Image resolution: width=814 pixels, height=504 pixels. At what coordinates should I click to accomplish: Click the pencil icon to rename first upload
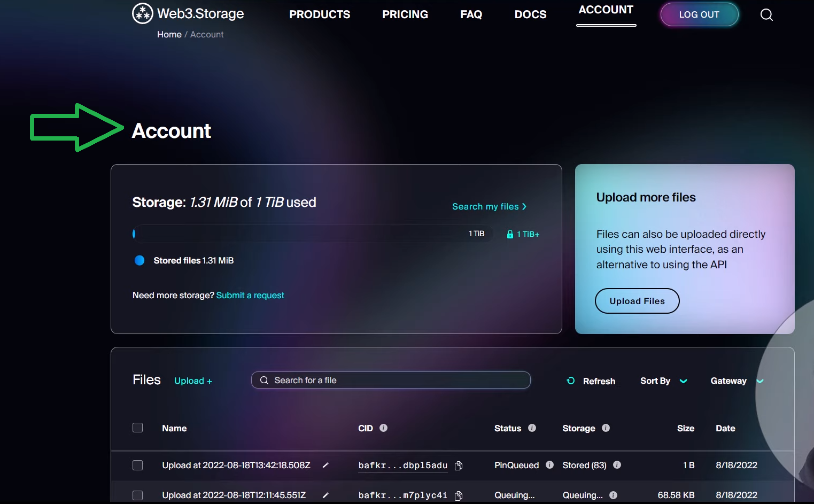tap(326, 465)
